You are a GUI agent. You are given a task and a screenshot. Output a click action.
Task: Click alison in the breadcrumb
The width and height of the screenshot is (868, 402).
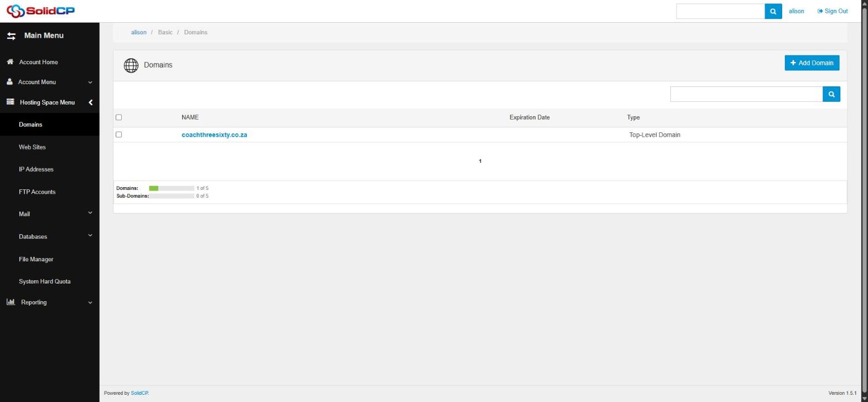pyautogui.click(x=139, y=33)
